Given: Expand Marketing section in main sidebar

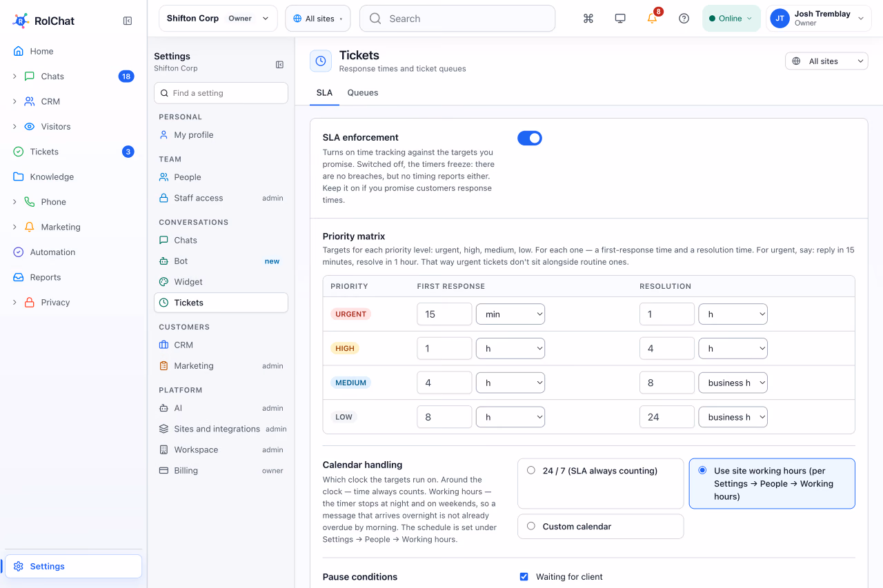Looking at the screenshot, I should point(14,227).
